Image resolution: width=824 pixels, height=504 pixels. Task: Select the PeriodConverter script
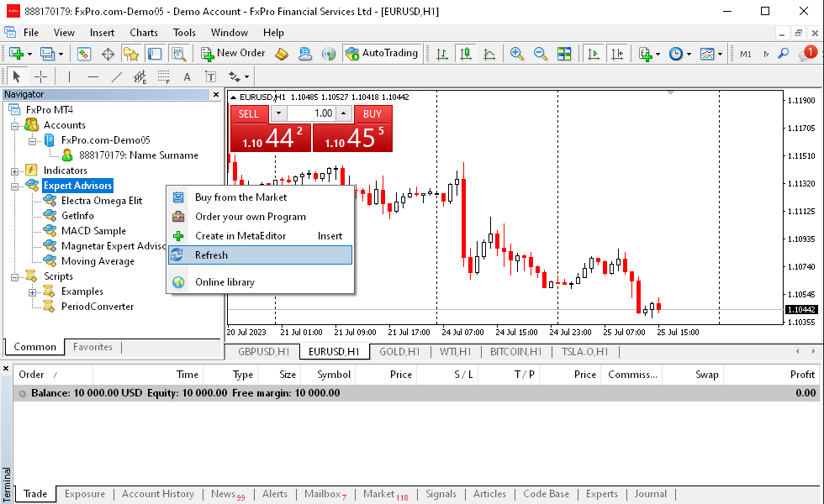click(98, 307)
